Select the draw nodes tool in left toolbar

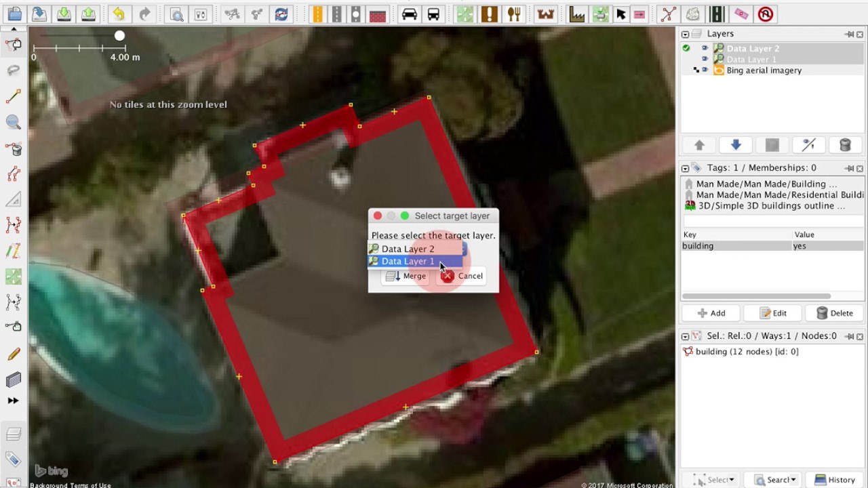point(13,97)
